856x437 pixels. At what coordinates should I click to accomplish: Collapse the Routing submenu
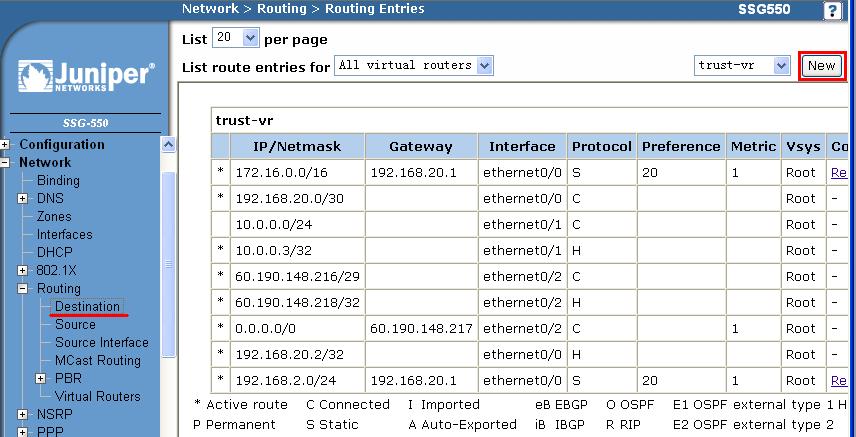[23, 289]
